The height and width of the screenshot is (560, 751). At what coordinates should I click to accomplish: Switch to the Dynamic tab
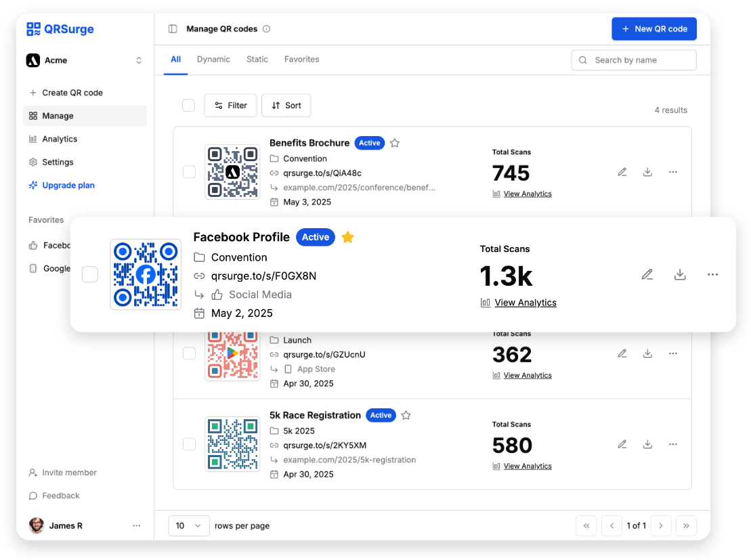[x=213, y=59]
